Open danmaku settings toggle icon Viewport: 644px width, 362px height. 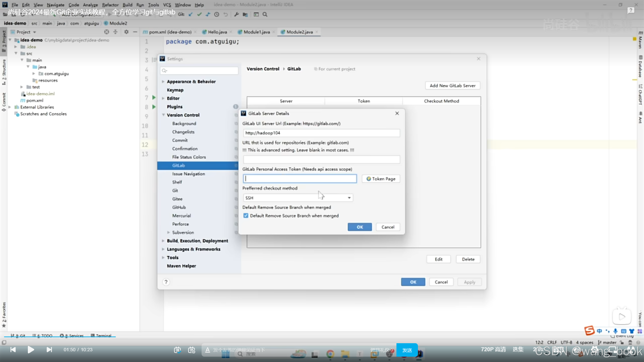[192, 350]
